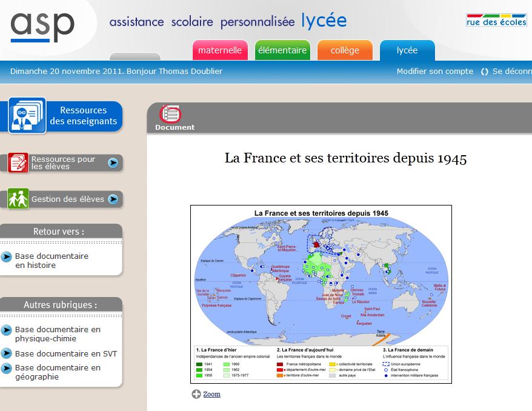Screen dimensions: 532x411
Task: Open Base documentaire en SVT link
Action: click(x=65, y=353)
